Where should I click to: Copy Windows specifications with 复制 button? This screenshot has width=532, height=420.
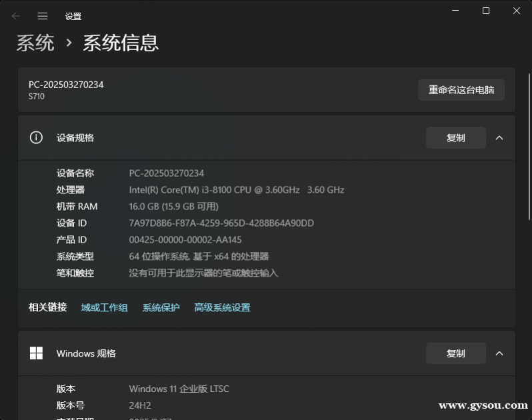pyautogui.click(x=455, y=353)
